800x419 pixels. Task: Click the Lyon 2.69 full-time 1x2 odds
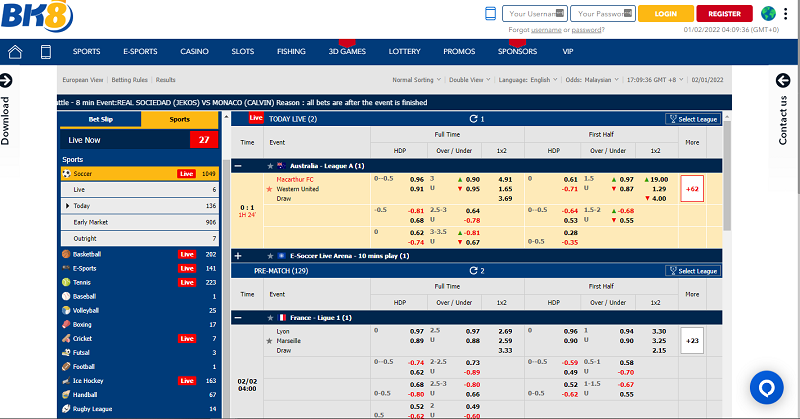pyautogui.click(x=505, y=332)
